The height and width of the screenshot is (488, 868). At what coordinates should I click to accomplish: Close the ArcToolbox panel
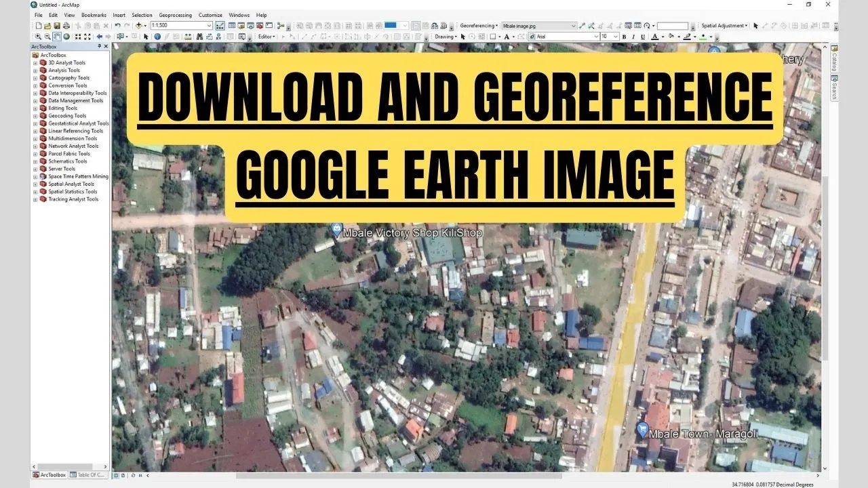point(106,46)
